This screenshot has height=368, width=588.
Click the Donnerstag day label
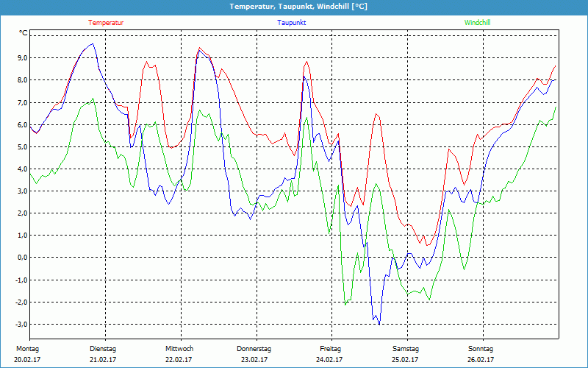[254, 349]
